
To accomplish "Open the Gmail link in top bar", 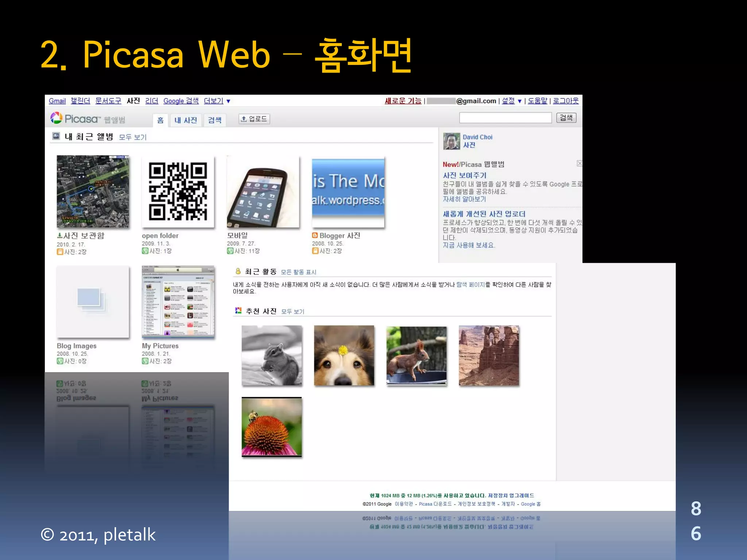I will pyautogui.click(x=57, y=101).
